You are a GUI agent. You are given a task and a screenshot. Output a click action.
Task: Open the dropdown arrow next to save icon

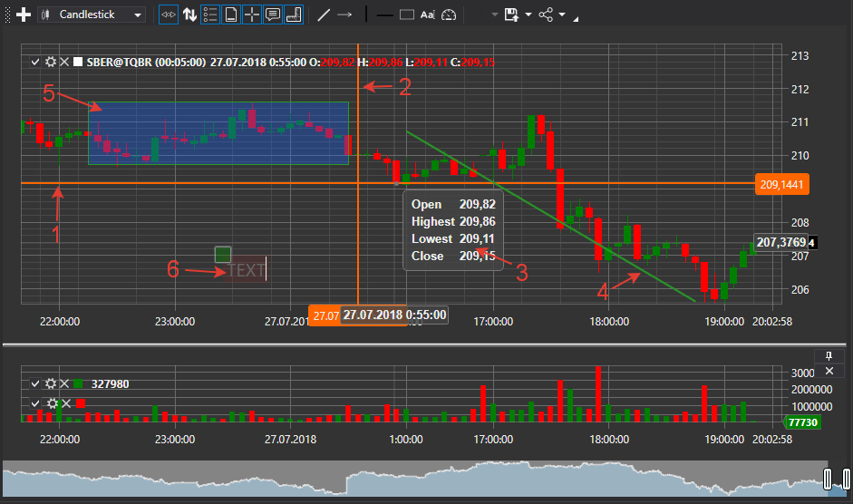(528, 15)
